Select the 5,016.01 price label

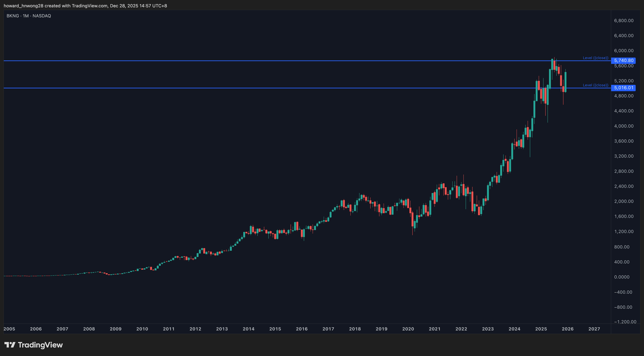tap(624, 88)
